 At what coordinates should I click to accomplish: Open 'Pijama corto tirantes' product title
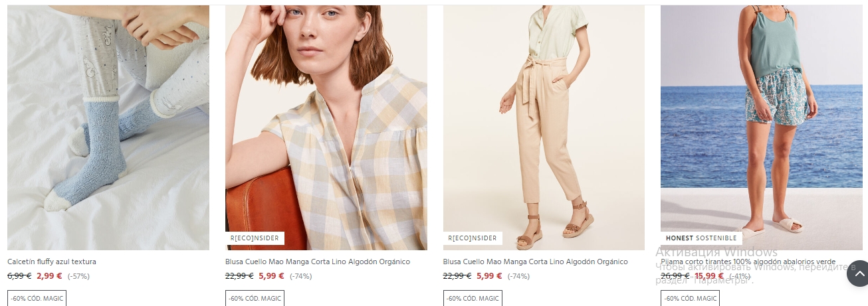(750, 262)
